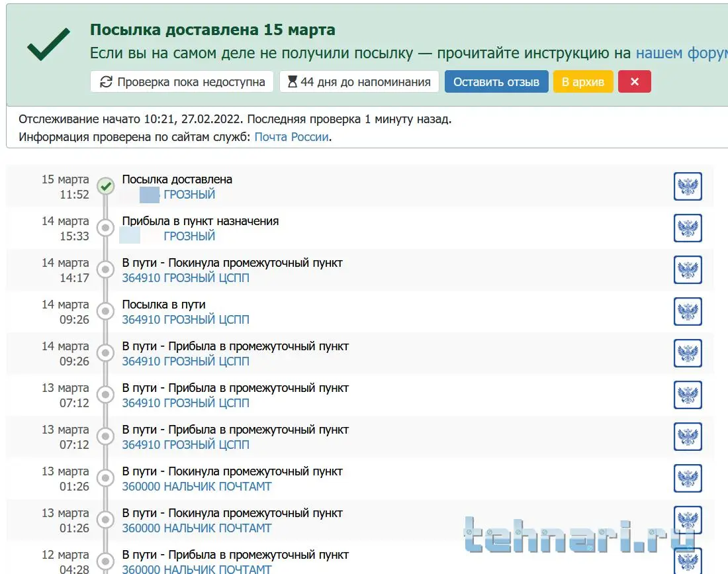This screenshot has height=574, width=728.
Task: Click the Russian Post icon on the 15:33 row
Action: click(688, 228)
